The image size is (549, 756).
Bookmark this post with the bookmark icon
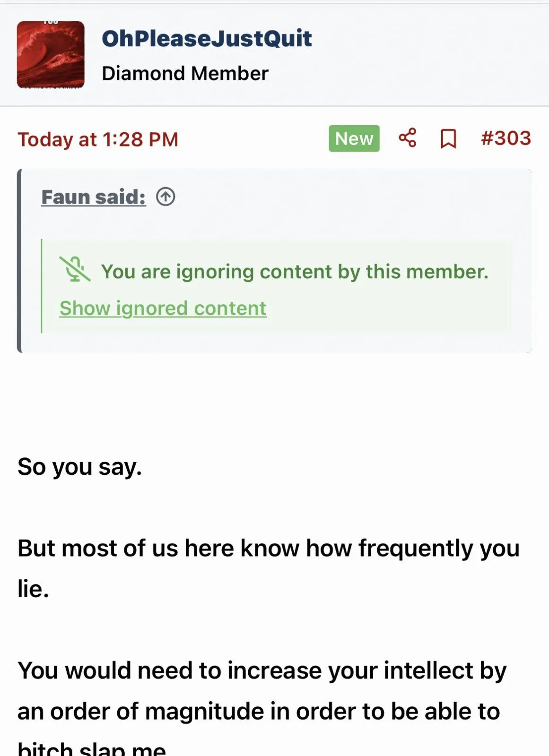point(448,139)
